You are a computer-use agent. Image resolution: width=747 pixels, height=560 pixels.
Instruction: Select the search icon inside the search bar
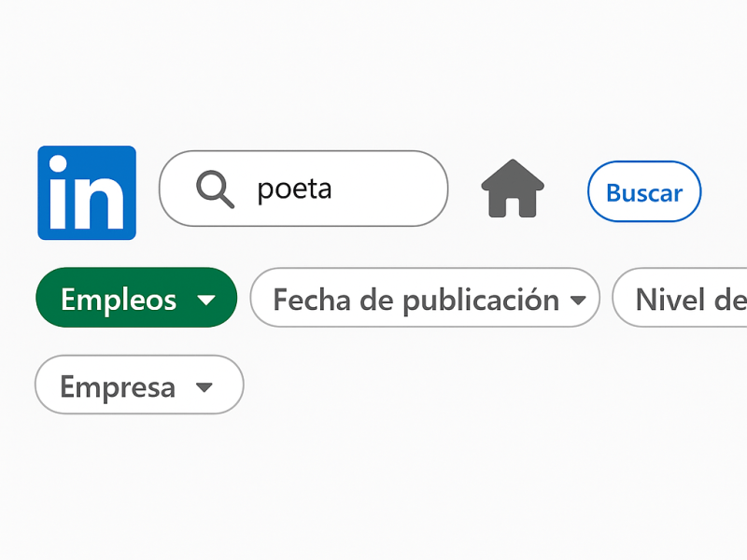click(x=215, y=189)
